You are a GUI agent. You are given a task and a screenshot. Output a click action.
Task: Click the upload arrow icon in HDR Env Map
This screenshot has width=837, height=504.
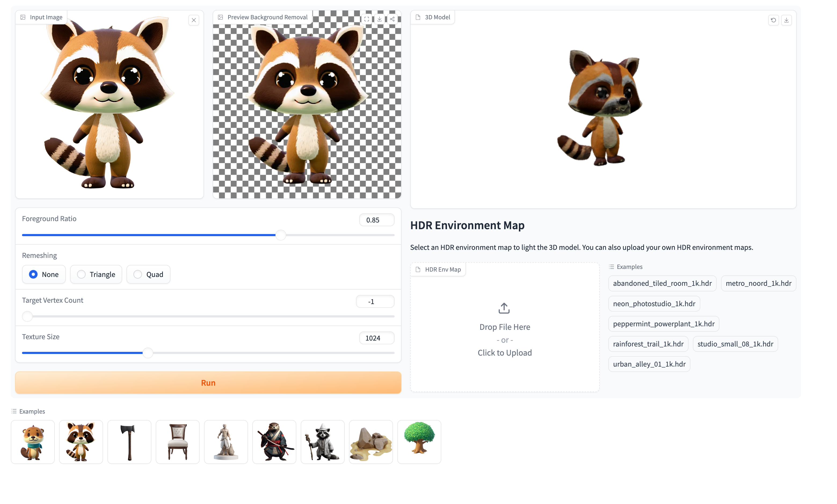coord(504,308)
